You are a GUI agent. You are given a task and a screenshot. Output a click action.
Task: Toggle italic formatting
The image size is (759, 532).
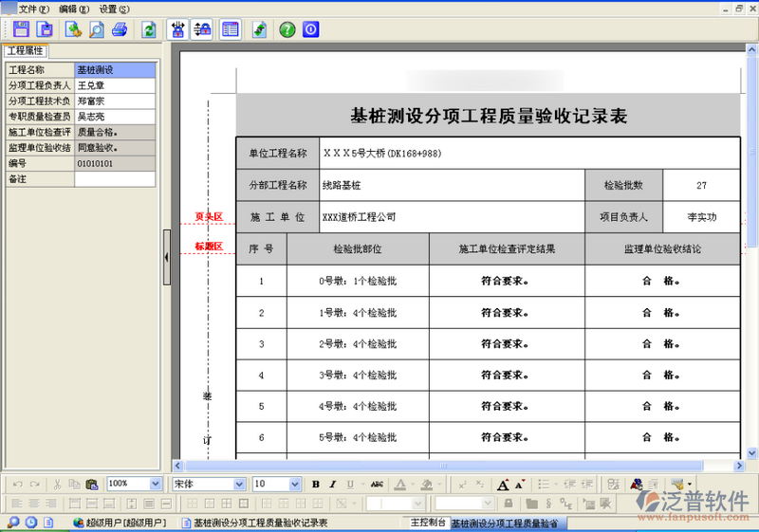332,484
